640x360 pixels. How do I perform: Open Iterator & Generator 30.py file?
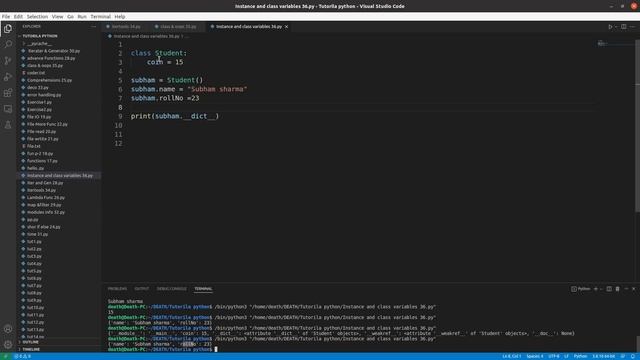tap(53, 51)
